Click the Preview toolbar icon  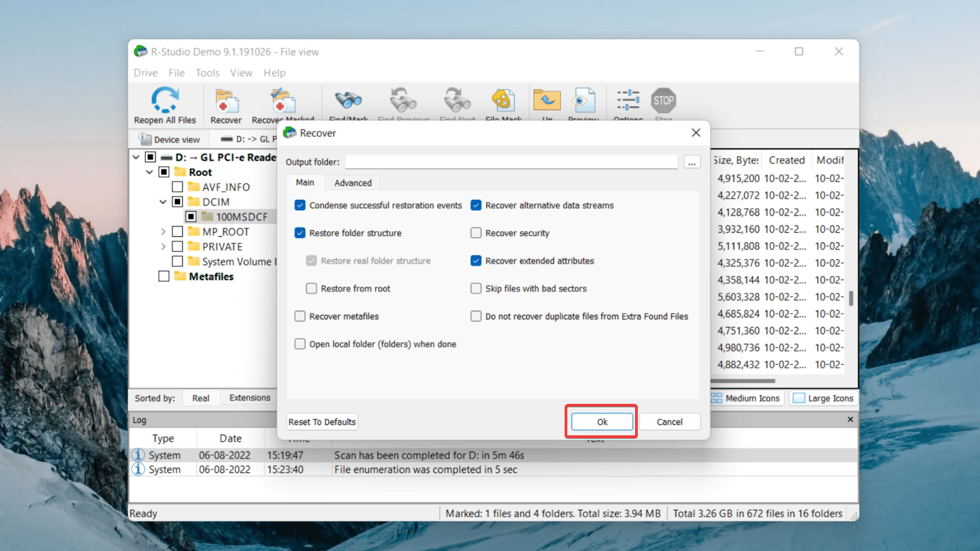(584, 101)
